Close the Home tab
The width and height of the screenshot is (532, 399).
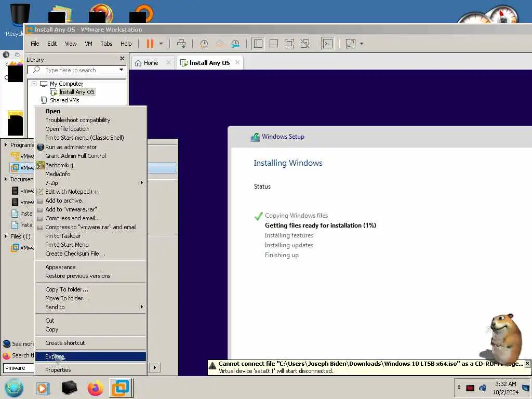click(x=169, y=62)
